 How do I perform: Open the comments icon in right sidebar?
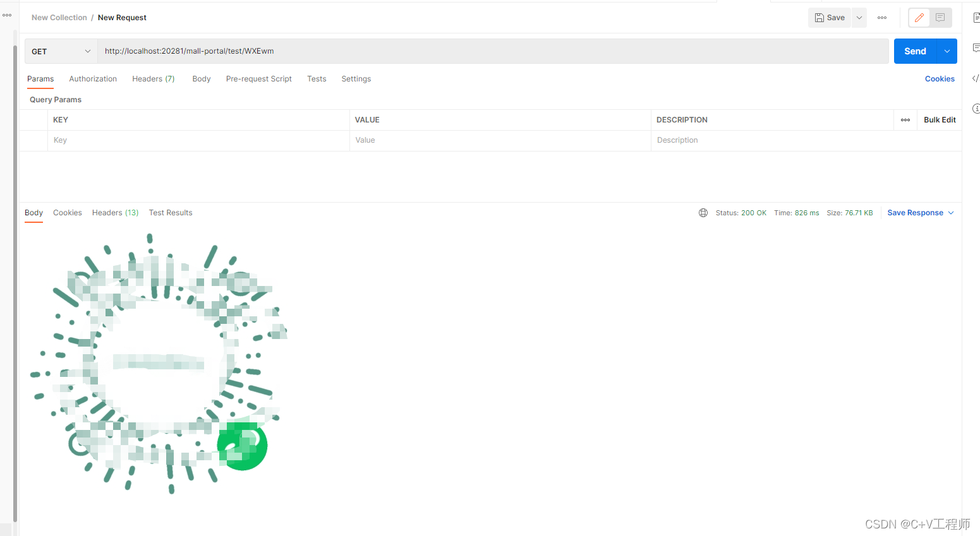(976, 48)
